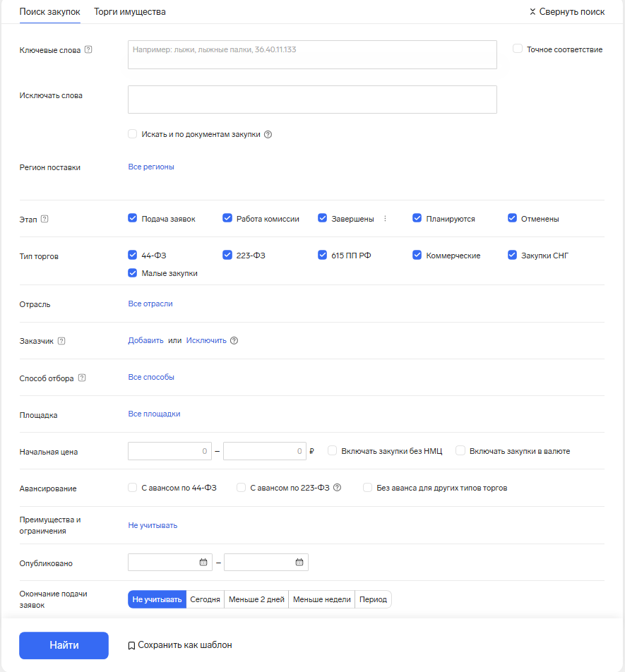Open calendar in the Опубликовано end date field
This screenshot has width=625, height=672.
click(299, 563)
